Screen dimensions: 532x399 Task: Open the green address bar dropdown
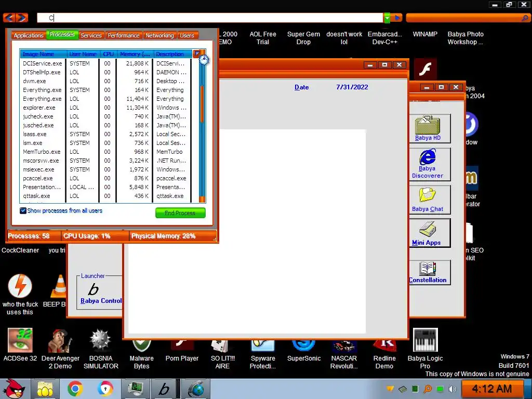(x=387, y=18)
